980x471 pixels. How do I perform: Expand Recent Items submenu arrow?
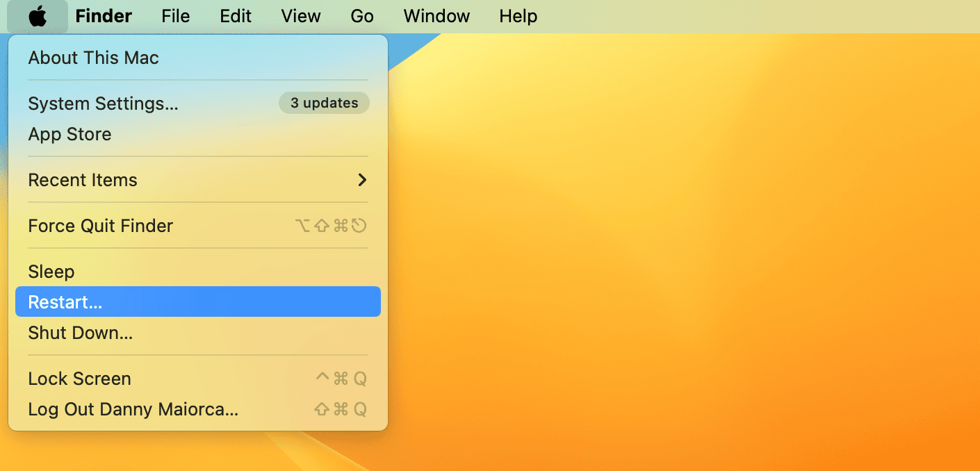361,180
